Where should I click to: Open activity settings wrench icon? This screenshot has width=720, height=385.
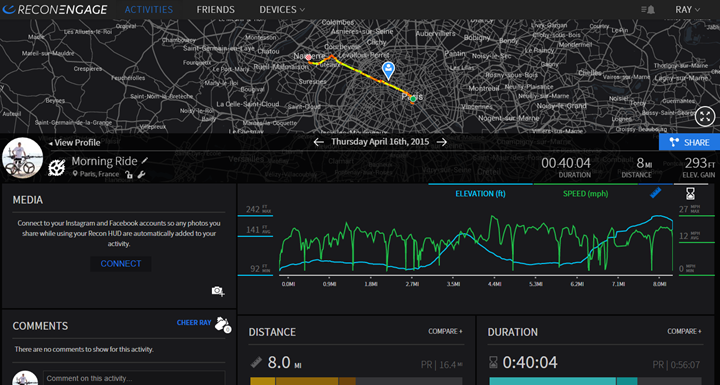click(x=141, y=175)
